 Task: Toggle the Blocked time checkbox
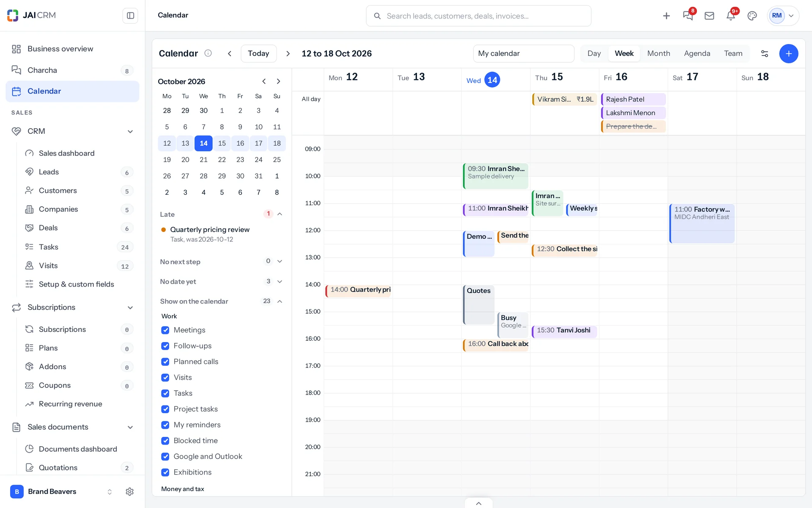[165, 441]
